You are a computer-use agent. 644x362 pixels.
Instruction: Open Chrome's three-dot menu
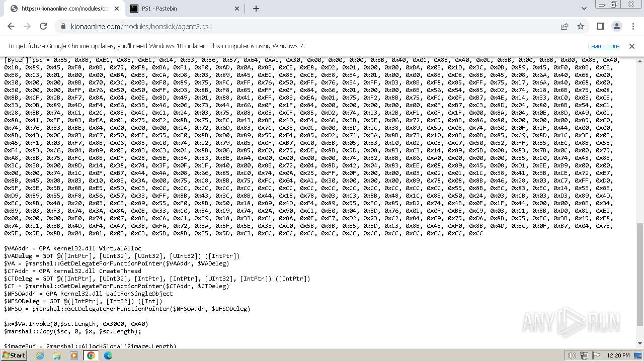point(632,26)
